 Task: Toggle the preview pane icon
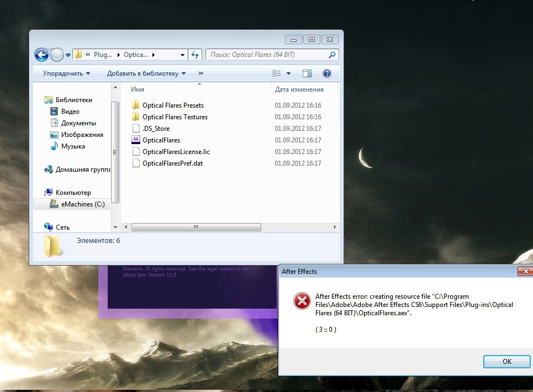[x=307, y=73]
